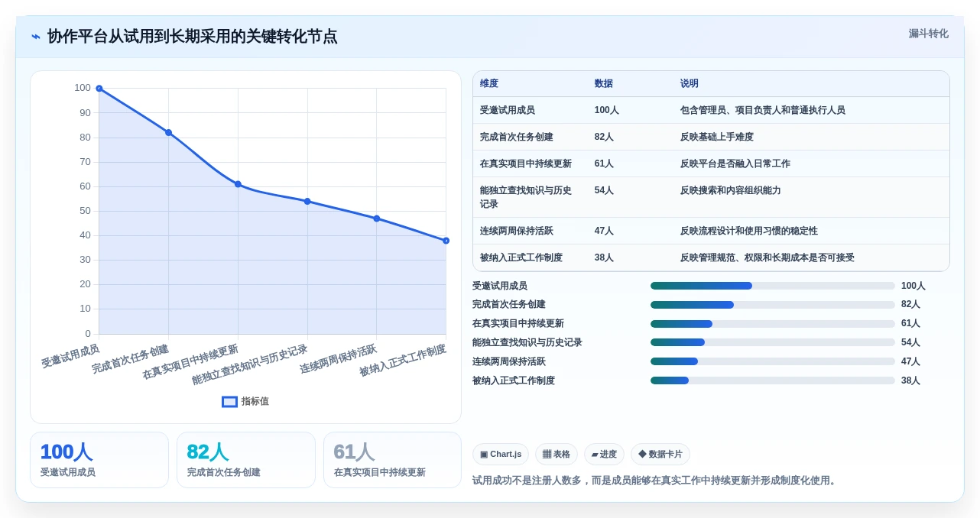Click the 能独立查找知识与历史记录 progress bar
This screenshot has width=980, height=518.
pos(773,342)
